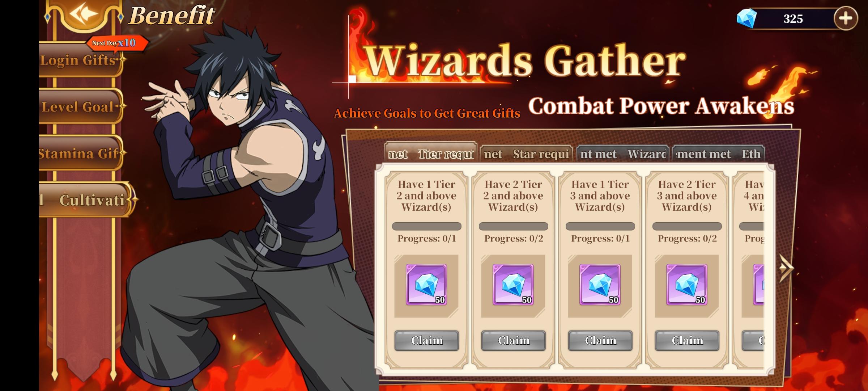This screenshot has width=868, height=391.
Task: Tap the 50 diamond reward in second card
Action: coord(513,285)
